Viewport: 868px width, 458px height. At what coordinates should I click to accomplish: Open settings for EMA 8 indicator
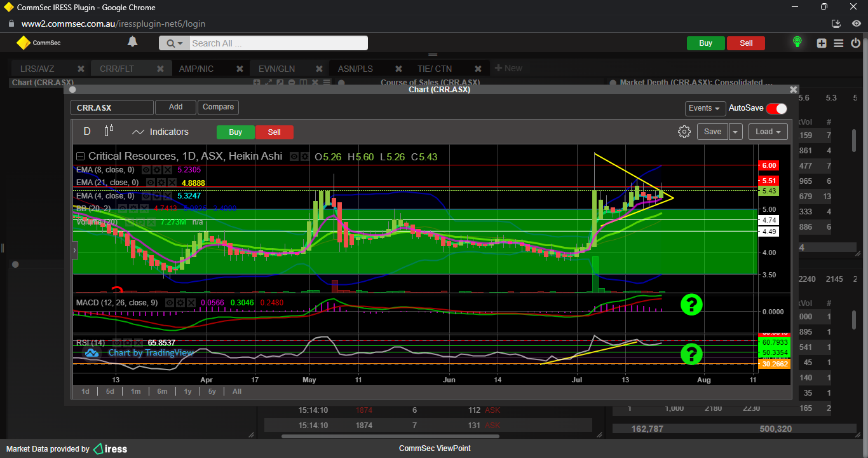tap(157, 170)
